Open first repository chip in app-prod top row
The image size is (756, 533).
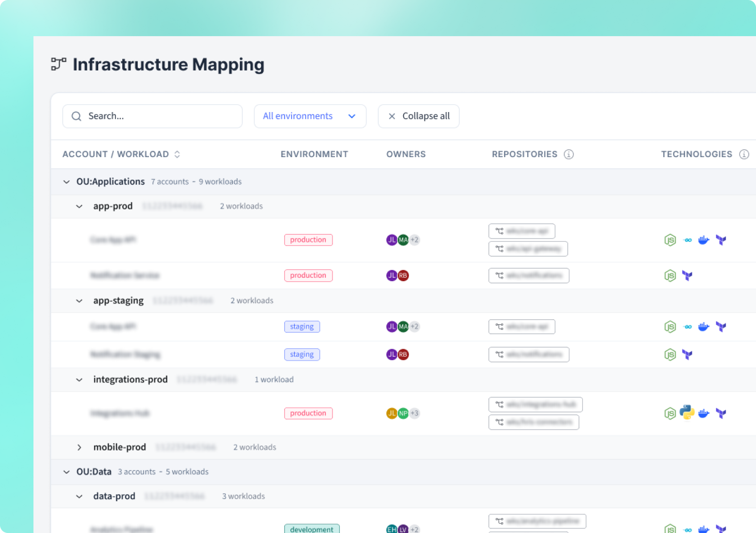coord(522,231)
